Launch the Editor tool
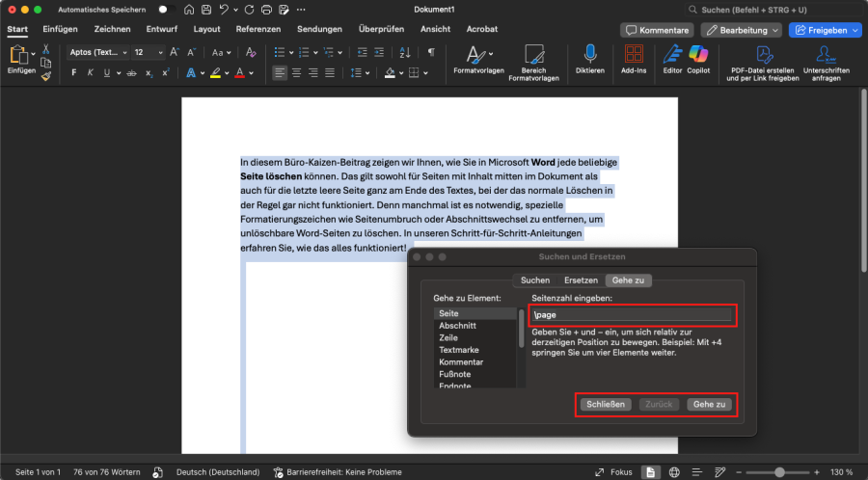 tap(672, 55)
